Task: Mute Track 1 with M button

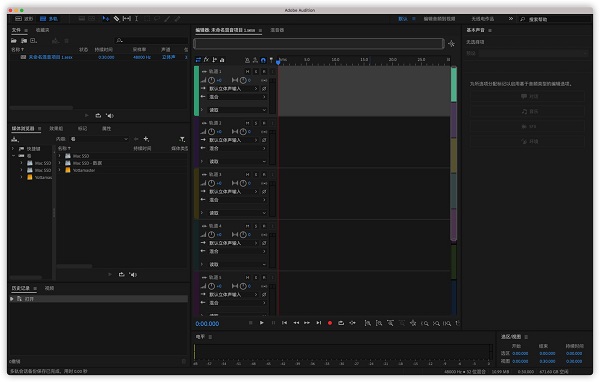Action: pyautogui.click(x=248, y=72)
